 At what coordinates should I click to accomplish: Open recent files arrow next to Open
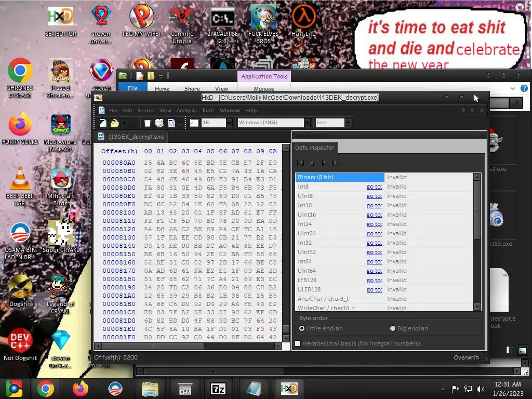click(124, 123)
